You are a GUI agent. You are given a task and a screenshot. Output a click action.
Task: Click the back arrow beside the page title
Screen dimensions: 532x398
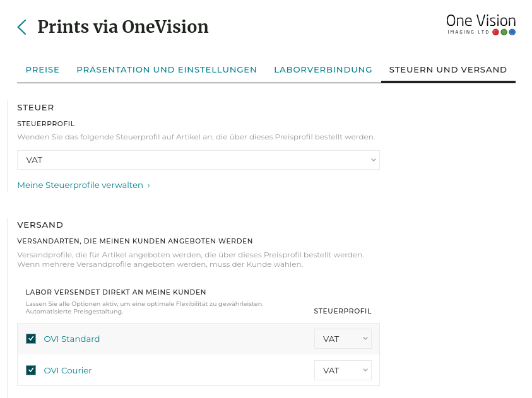point(22,27)
